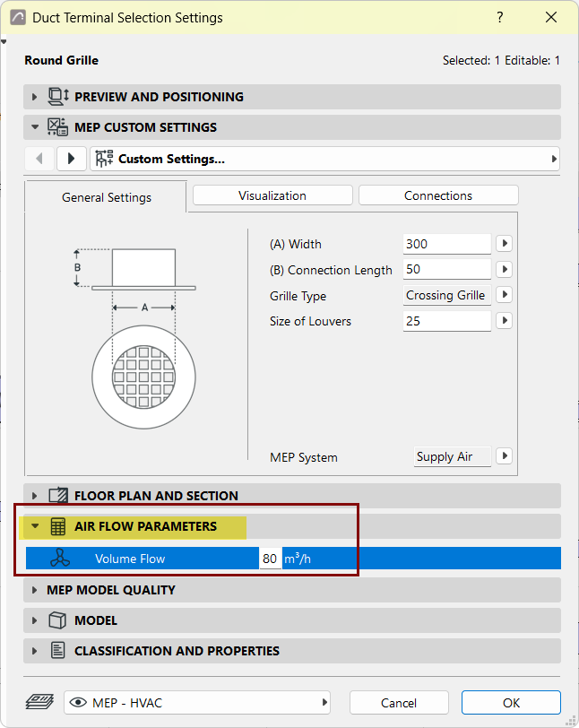Expand the Model panel
579x728 pixels.
point(34,620)
